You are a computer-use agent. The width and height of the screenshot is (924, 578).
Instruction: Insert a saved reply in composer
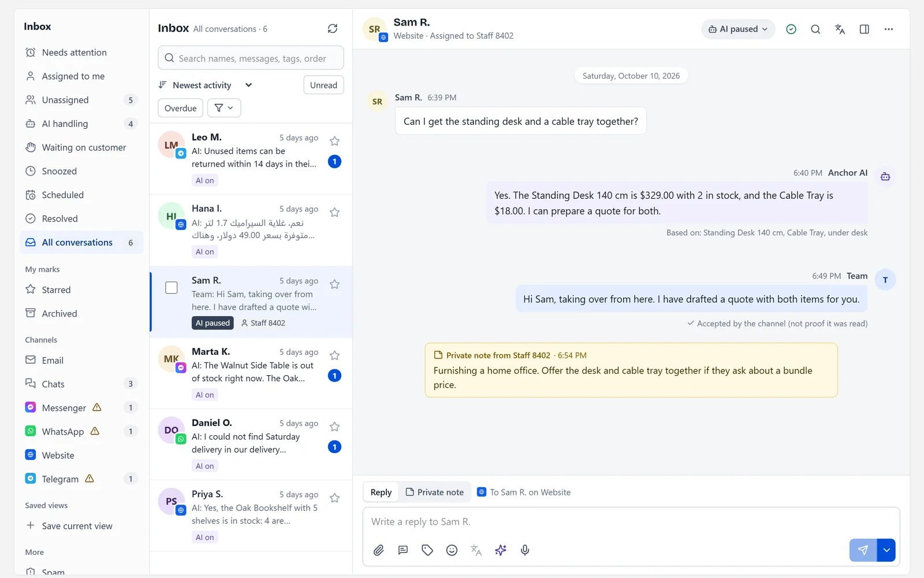403,550
